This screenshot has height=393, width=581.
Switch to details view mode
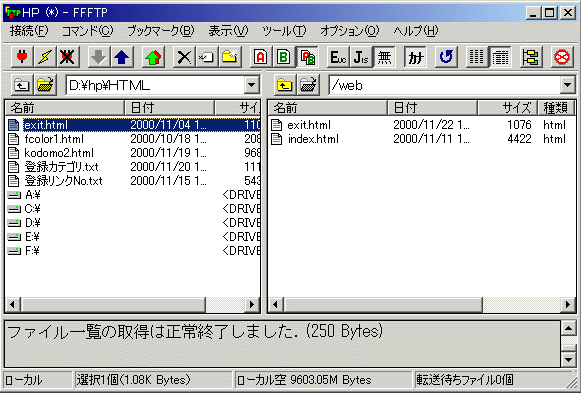(500, 57)
